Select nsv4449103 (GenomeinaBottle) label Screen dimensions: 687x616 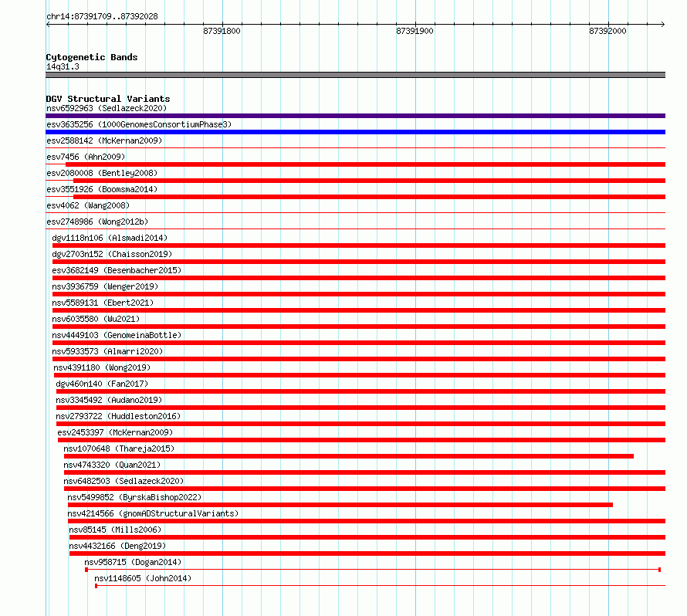pos(117,335)
